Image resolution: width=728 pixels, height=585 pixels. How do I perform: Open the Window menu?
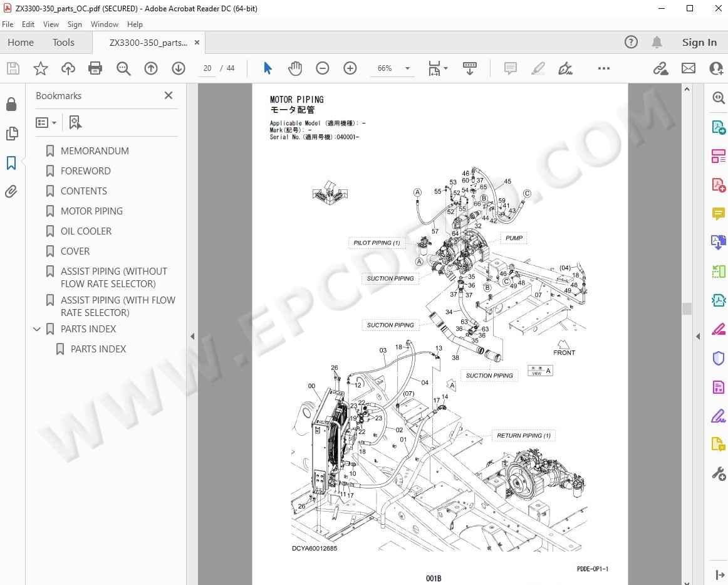[x=104, y=24]
